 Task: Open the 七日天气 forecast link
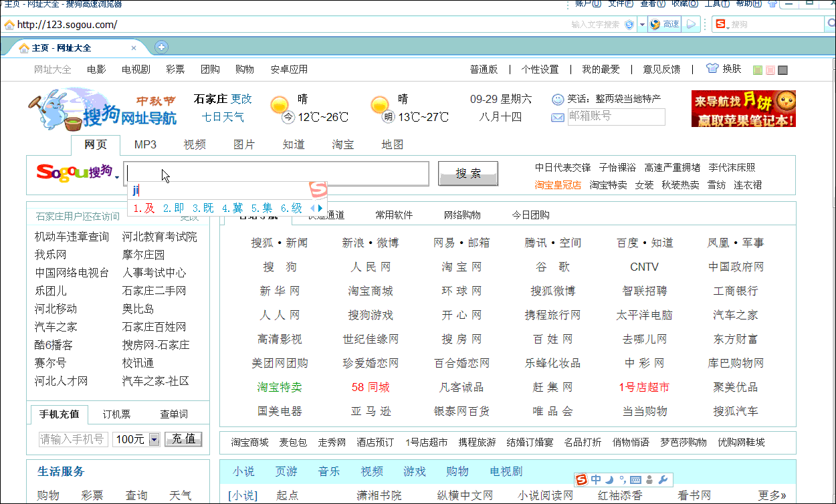pos(223,118)
